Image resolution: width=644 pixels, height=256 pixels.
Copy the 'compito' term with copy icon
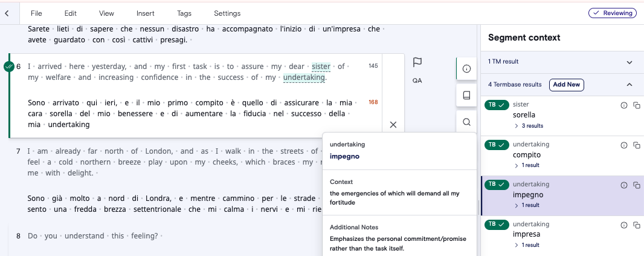tap(637, 145)
